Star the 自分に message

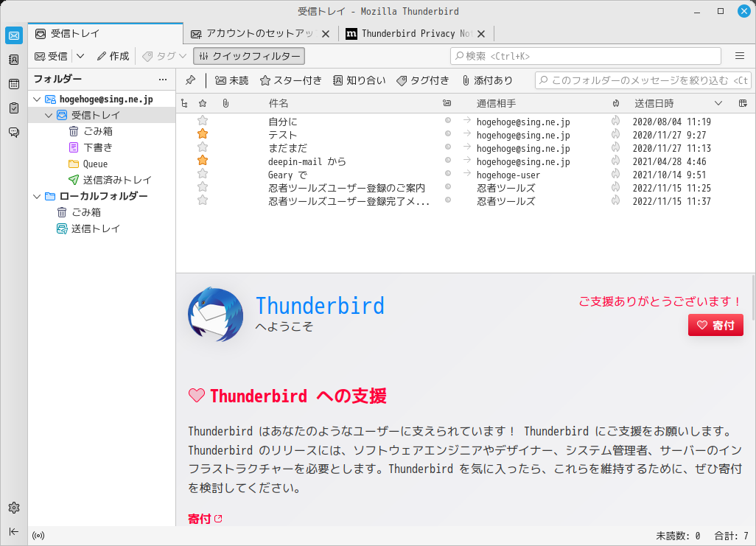click(x=203, y=121)
